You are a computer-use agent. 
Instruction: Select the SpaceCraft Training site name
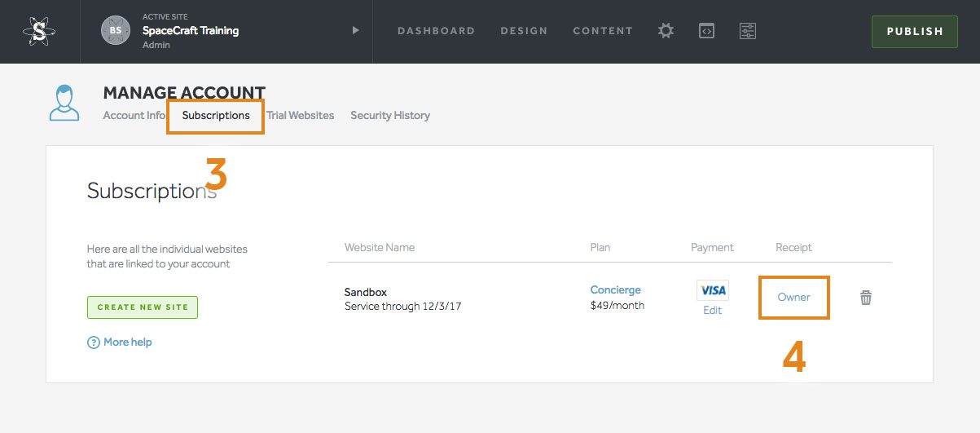pos(191,30)
